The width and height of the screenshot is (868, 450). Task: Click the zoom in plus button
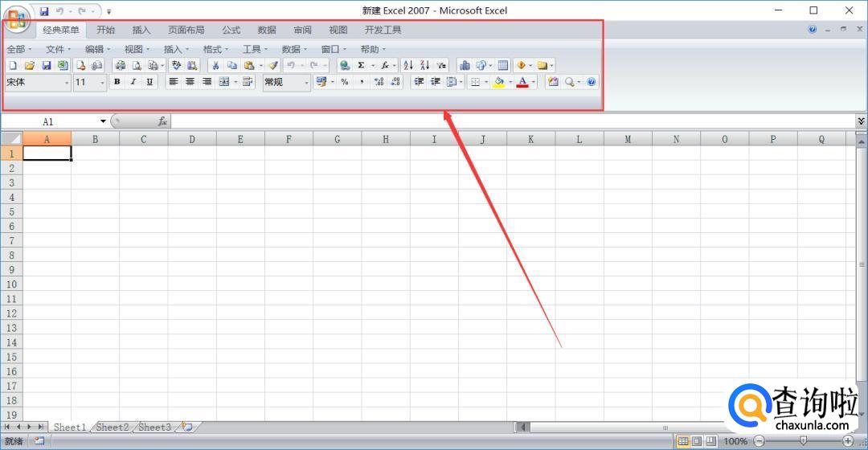(x=848, y=441)
